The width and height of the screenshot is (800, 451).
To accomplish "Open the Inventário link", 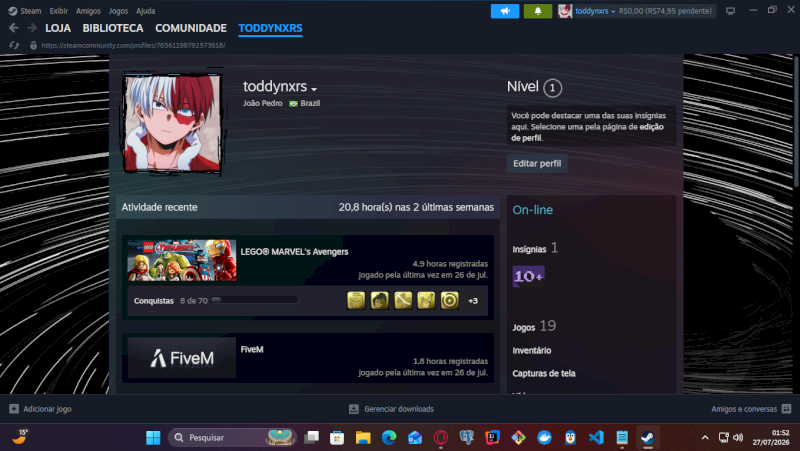I will pos(532,350).
